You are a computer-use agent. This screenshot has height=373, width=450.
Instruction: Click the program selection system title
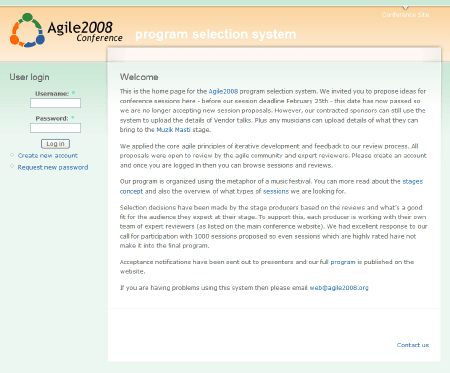216,34
